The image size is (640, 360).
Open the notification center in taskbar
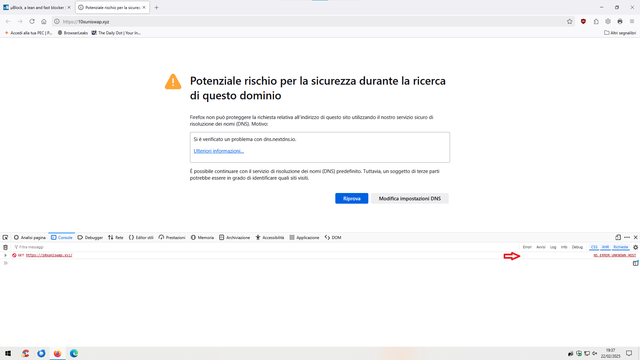(629, 353)
